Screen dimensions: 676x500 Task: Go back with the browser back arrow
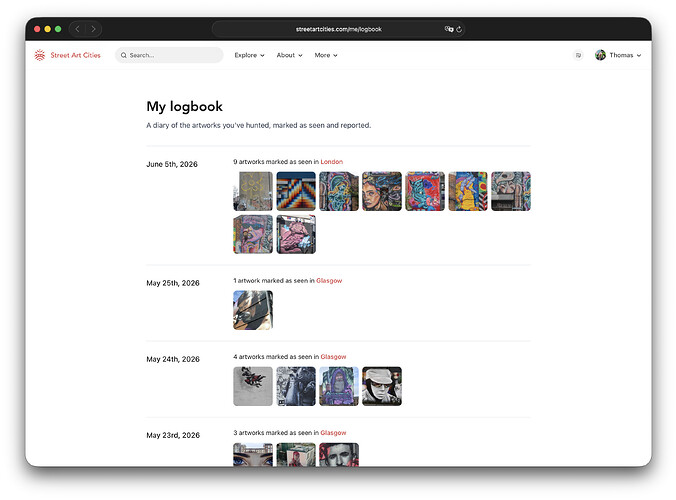pyautogui.click(x=78, y=29)
